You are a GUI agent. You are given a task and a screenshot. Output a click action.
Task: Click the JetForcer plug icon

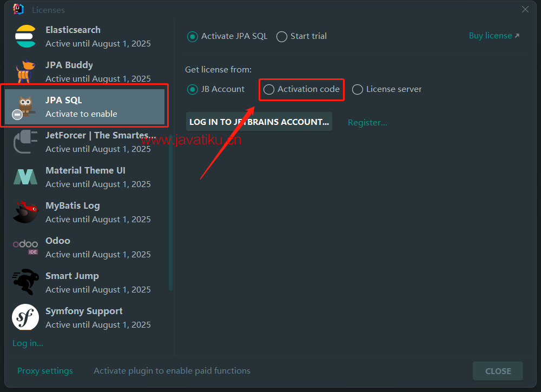click(x=25, y=142)
